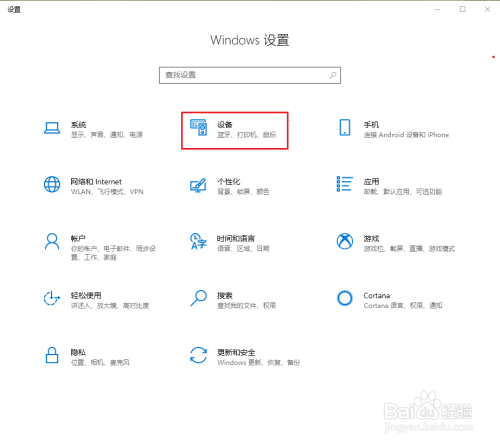
Task: Select the 个性化 heading
Action: pos(229,182)
